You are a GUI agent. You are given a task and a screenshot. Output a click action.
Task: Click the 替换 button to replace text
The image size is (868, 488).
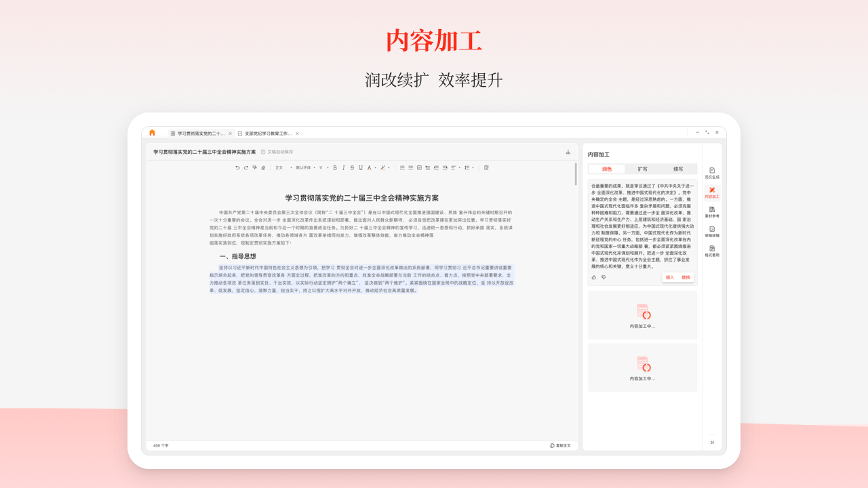point(687,277)
